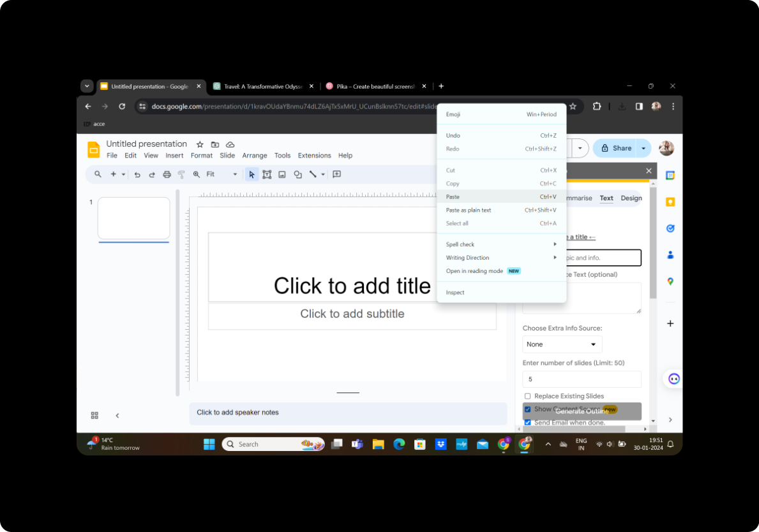Choose Open in reading mode

tap(501, 271)
